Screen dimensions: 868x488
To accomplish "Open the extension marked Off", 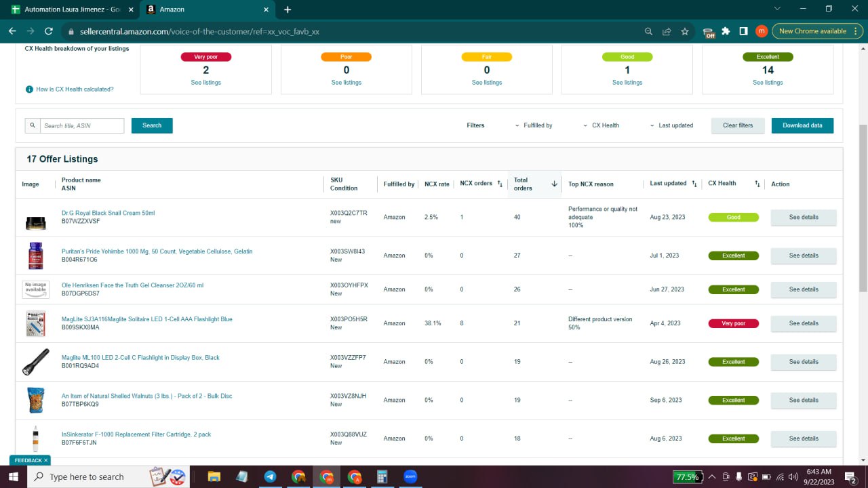I will 709,32.
